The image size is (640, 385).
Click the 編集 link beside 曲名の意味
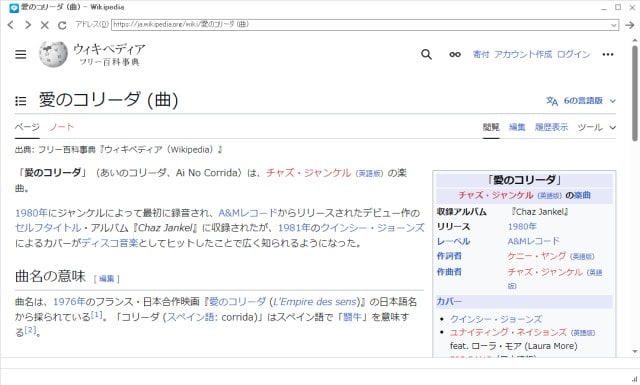pos(107,279)
